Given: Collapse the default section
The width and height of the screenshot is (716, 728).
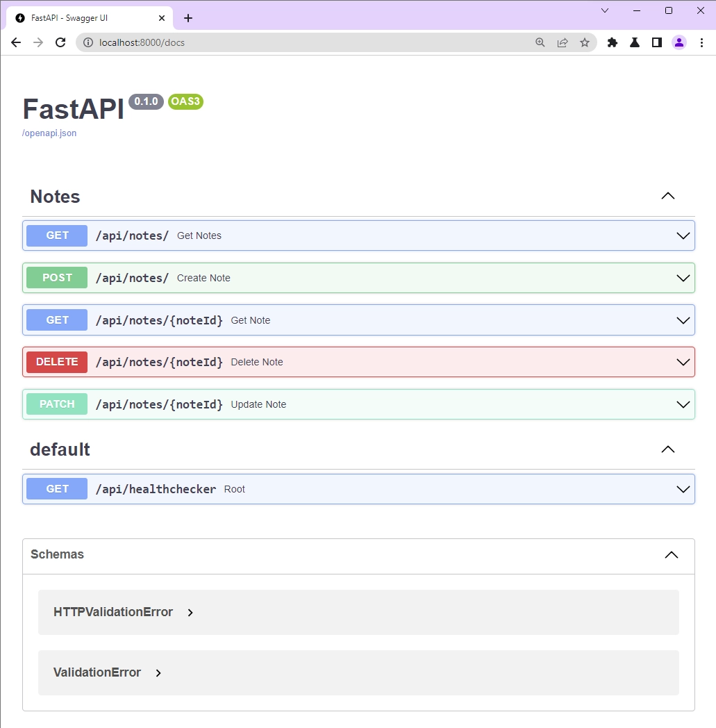Looking at the screenshot, I should pyautogui.click(x=668, y=449).
